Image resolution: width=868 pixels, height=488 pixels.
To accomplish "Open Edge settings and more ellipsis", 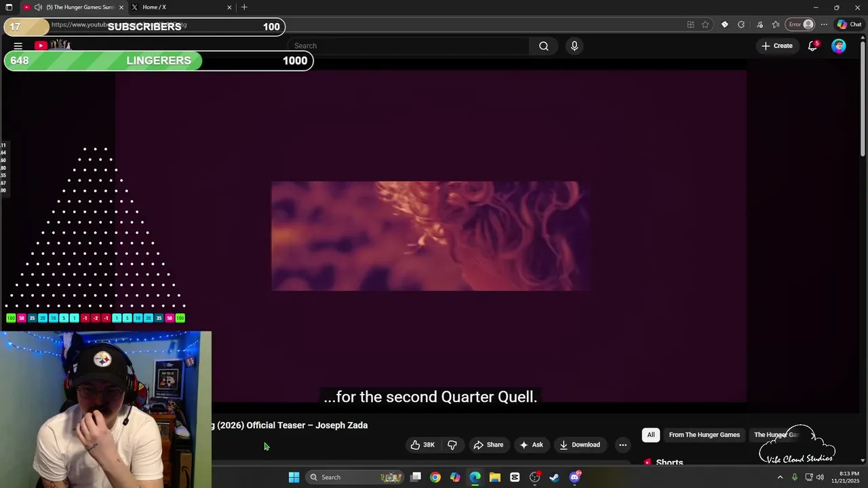I will coord(824,24).
